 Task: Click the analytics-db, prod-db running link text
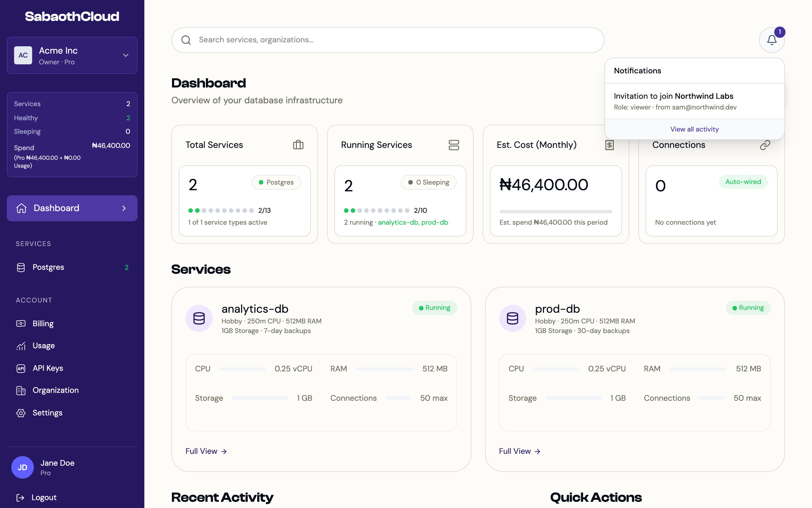click(x=413, y=222)
